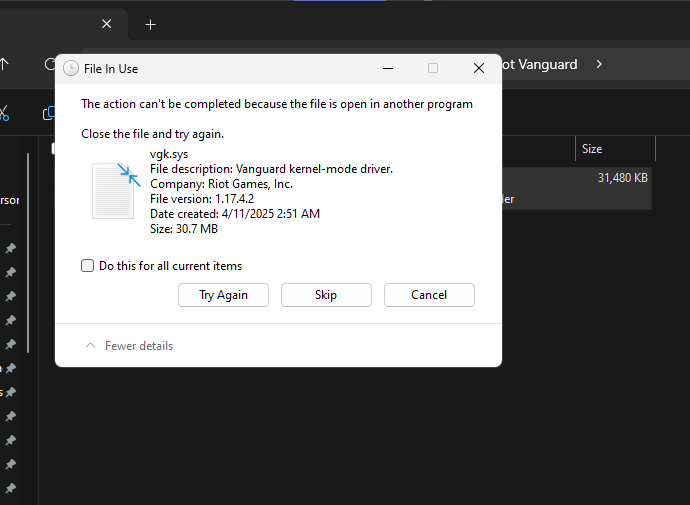Collapse the dialog with Fewer details
Screen dimensions: 690x505
point(129,346)
